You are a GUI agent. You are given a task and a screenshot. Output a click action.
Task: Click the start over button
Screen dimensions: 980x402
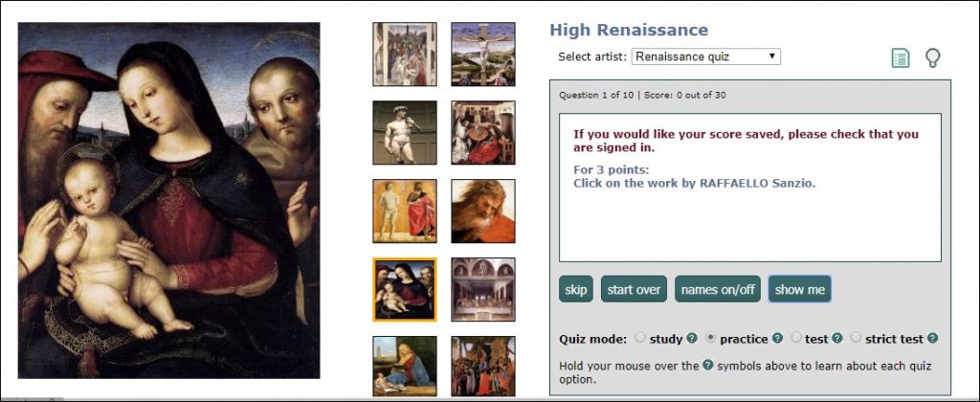coord(634,289)
